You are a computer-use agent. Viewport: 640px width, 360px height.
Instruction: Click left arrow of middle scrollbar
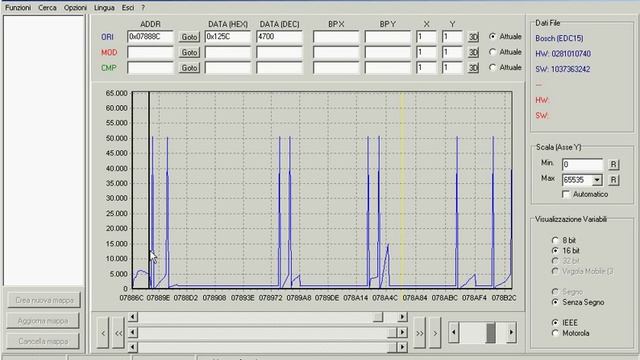pyautogui.click(x=133, y=332)
